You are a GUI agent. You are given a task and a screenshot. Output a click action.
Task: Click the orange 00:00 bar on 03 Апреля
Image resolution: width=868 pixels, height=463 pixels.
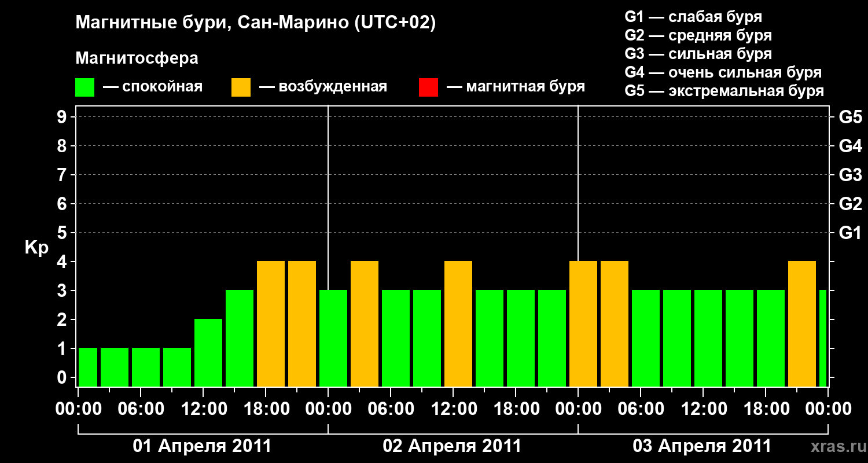click(x=583, y=324)
